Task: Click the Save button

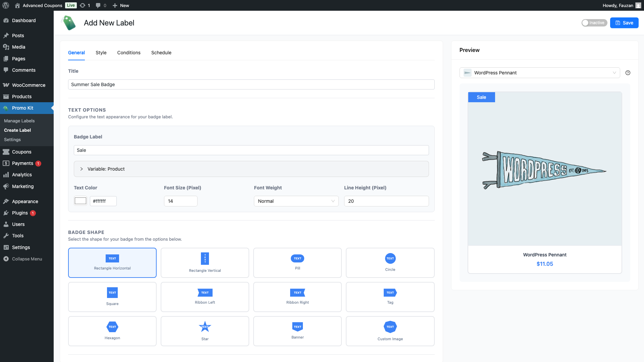Action: tap(624, 23)
